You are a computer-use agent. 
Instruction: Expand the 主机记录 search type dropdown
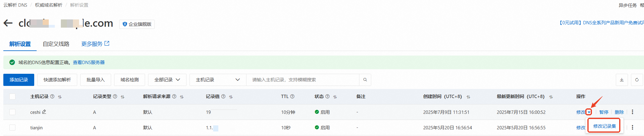(218, 80)
